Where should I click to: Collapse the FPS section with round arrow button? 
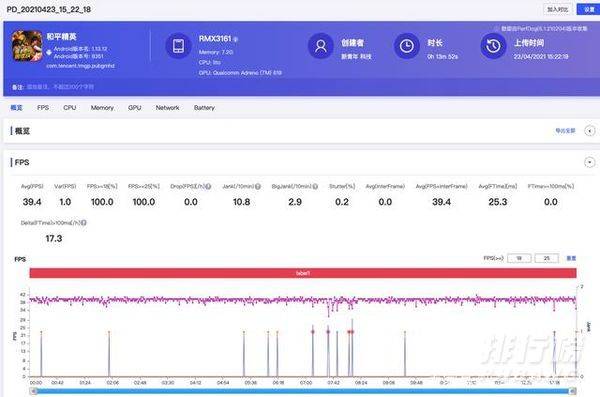click(x=590, y=162)
